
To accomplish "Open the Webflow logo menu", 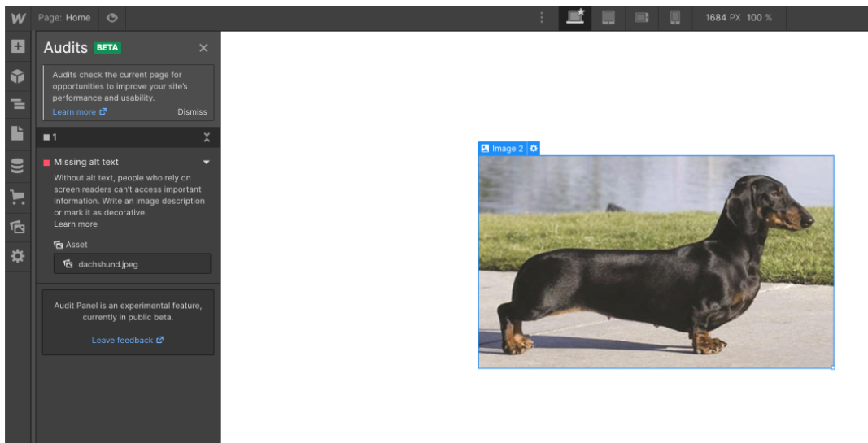I will point(18,18).
